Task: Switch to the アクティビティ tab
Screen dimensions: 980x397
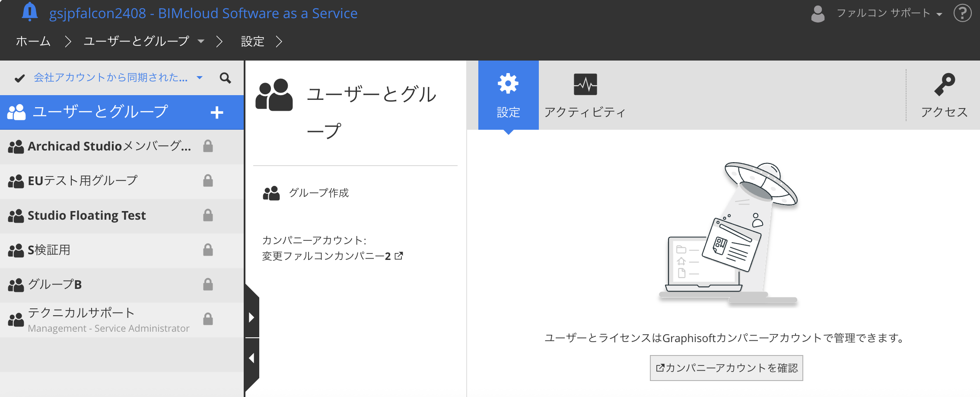Action: (585, 95)
